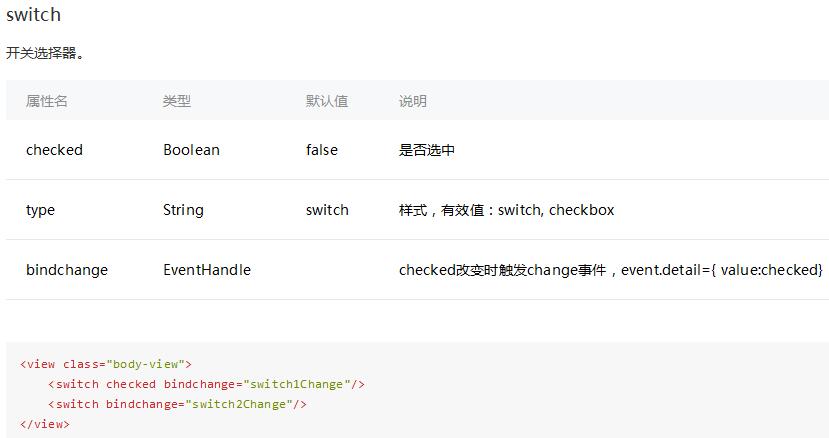The image size is (829, 438).
Task: Click the 'switch' heading at the top
Action: click(x=33, y=15)
